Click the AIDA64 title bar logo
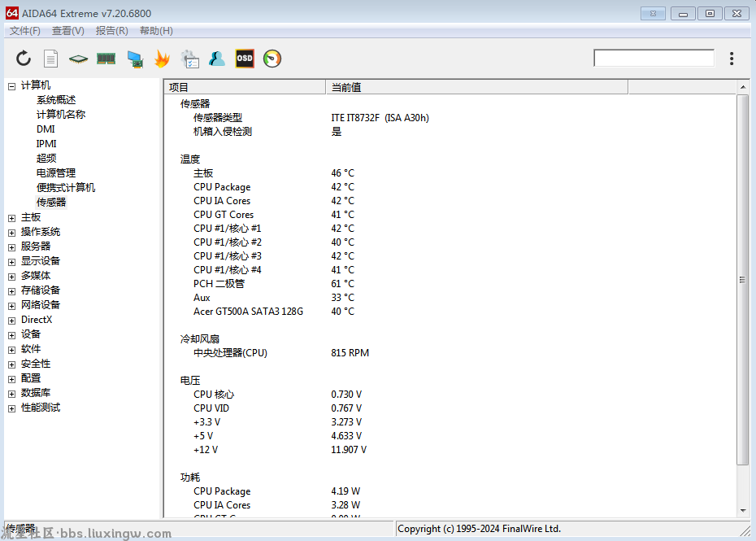Viewport: 756px width, 541px height. pyautogui.click(x=12, y=13)
